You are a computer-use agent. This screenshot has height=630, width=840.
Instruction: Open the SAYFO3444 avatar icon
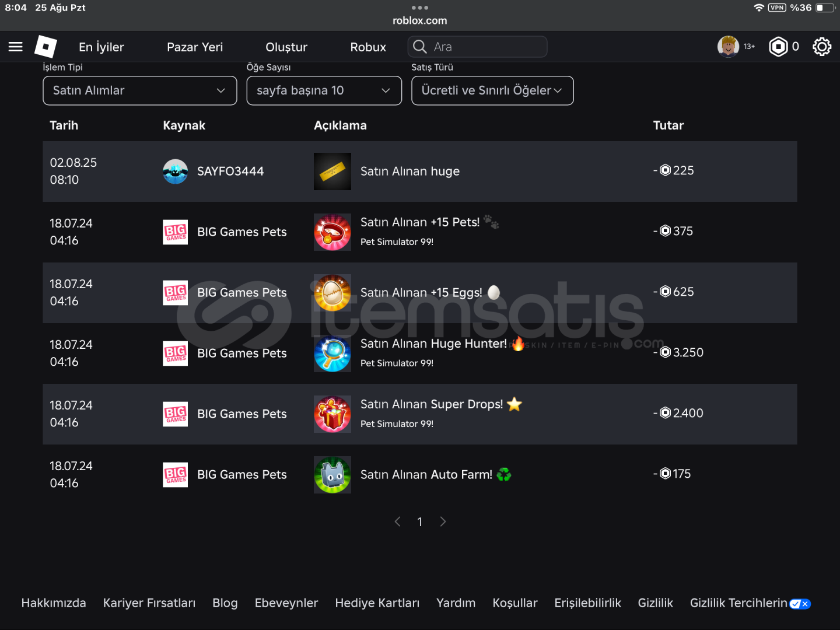[x=175, y=171]
